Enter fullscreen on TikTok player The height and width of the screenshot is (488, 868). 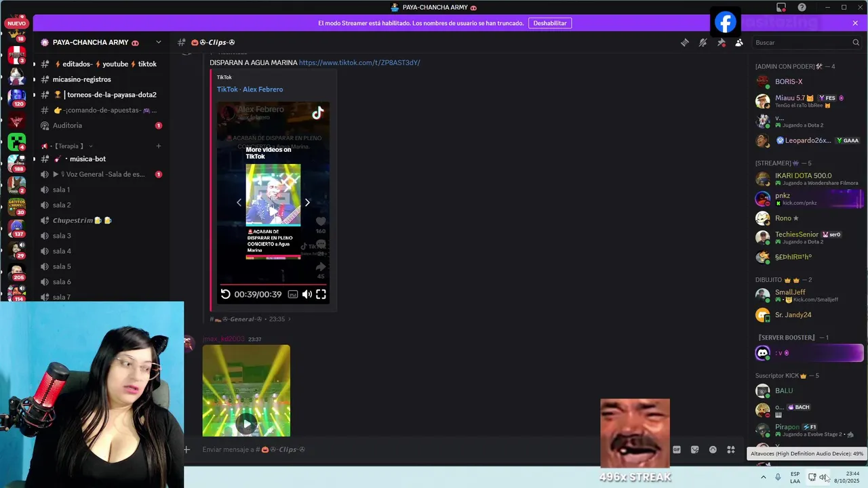click(x=321, y=294)
